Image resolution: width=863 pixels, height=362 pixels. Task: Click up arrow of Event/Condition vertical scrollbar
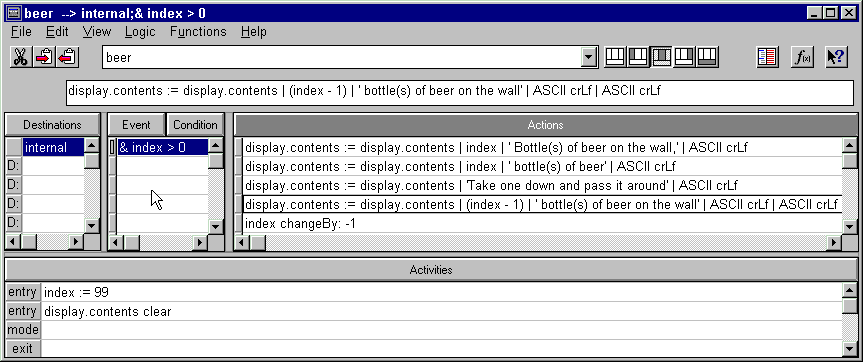216,146
